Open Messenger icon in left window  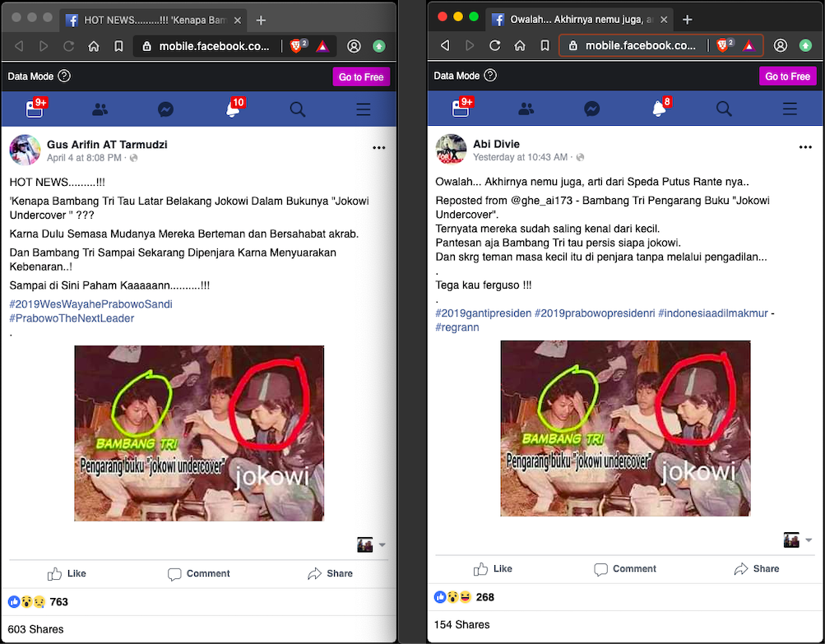click(165, 109)
